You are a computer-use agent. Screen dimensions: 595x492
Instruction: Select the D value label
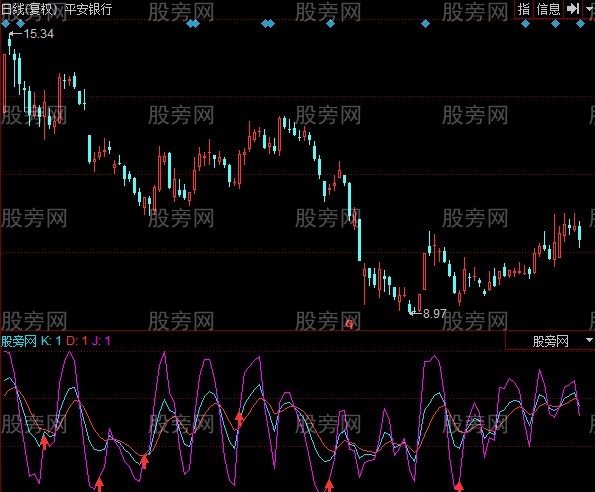tap(77, 341)
